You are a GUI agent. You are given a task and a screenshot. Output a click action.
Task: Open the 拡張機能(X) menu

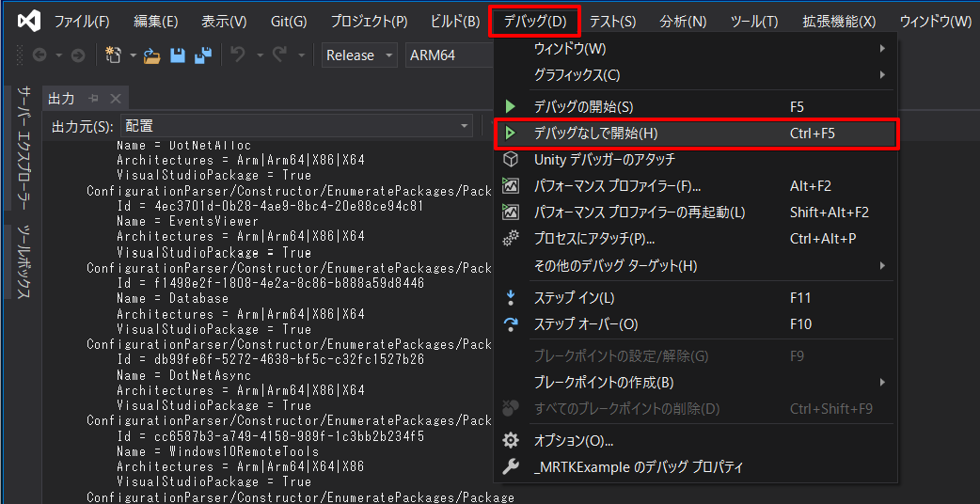839,22
